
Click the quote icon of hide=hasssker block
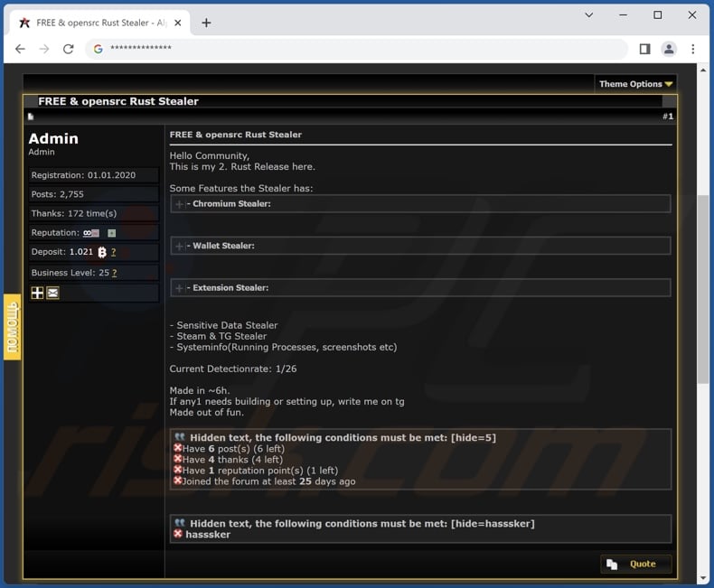180,523
